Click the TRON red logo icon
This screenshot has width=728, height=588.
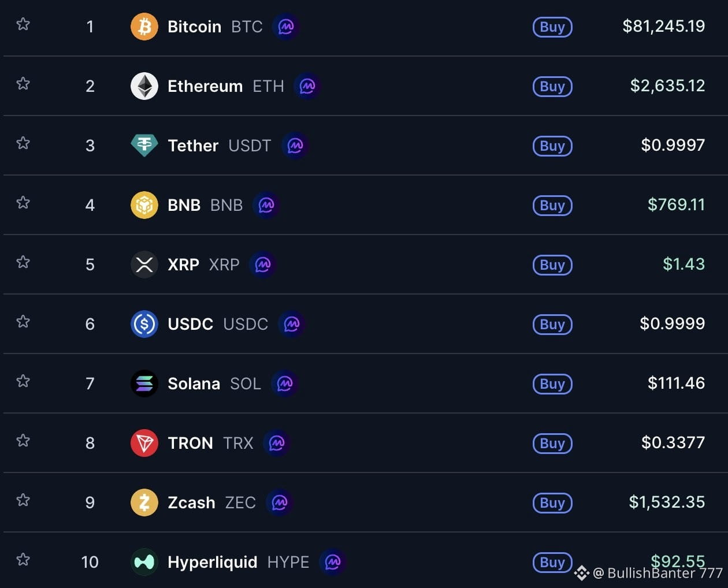(144, 443)
